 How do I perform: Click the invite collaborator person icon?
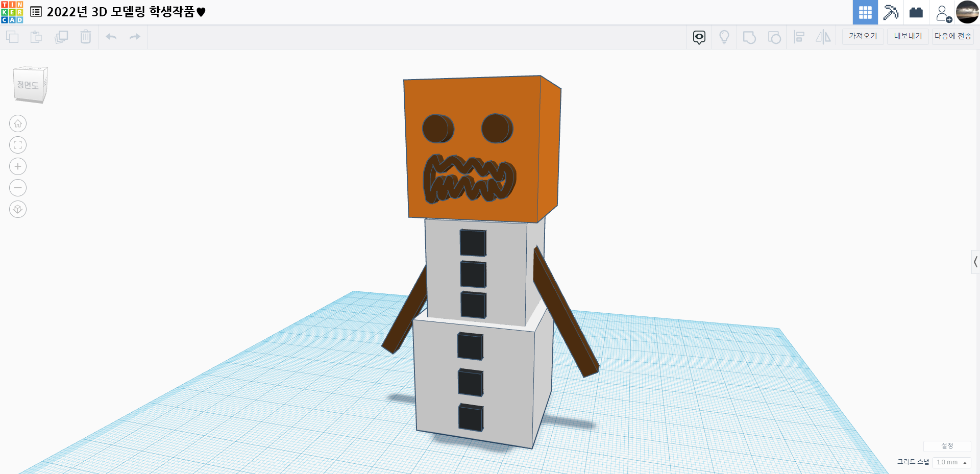click(943, 13)
